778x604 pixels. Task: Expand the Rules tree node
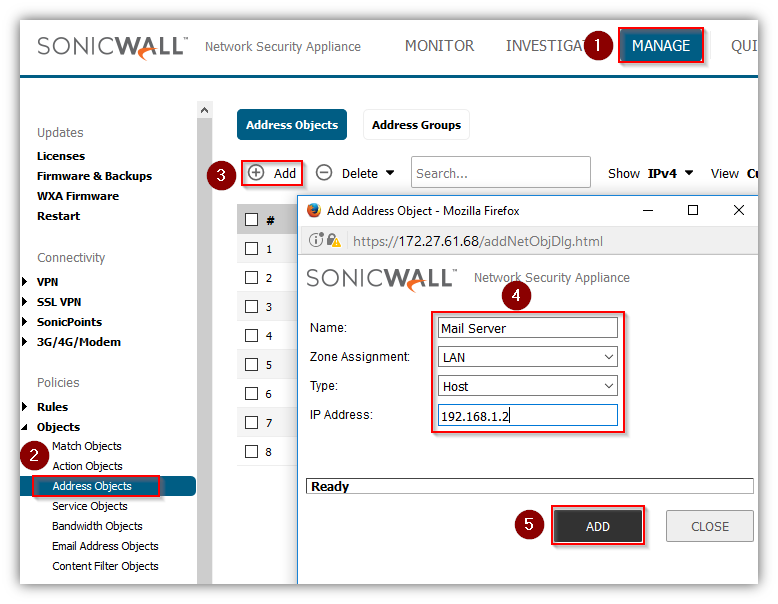(x=25, y=406)
